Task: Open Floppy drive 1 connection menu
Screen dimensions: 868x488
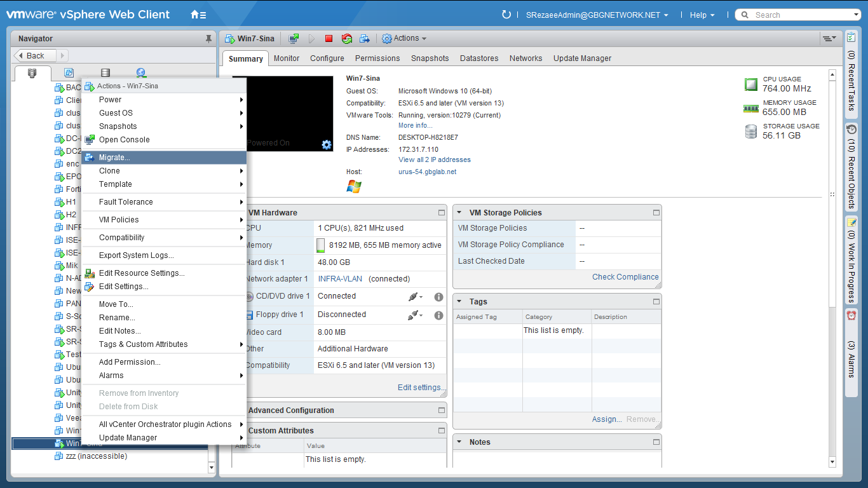Action: click(x=416, y=315)
